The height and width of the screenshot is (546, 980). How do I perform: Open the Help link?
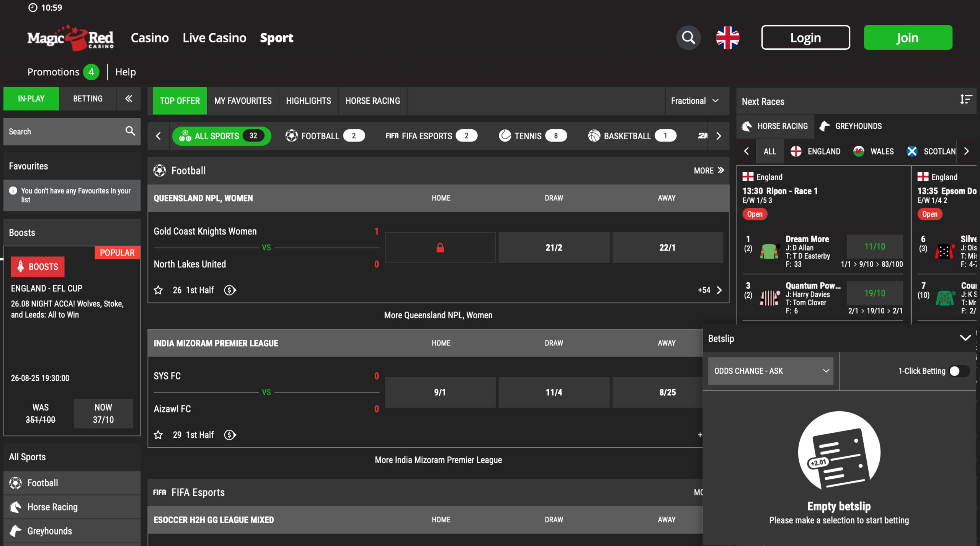(x=126, y=72)
